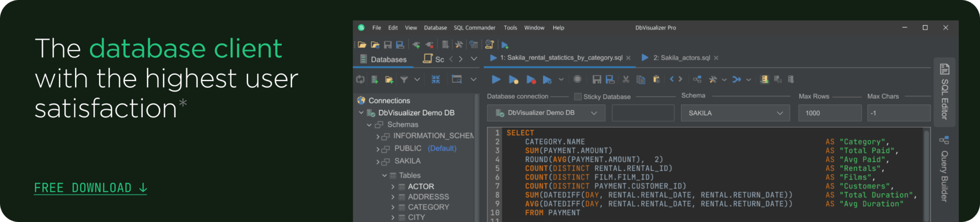
Task: Expand the CATEGORY table node
Action: (393, 207)
